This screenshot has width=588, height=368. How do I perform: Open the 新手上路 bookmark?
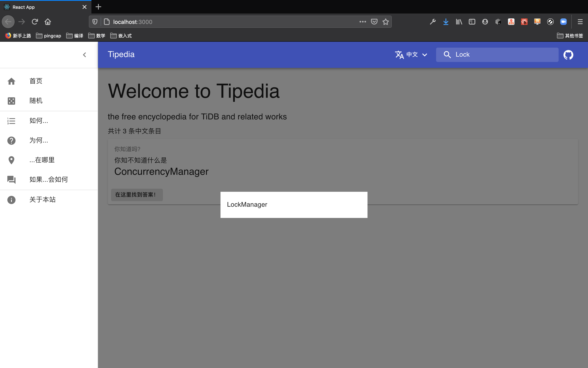[x=18, y=36]
